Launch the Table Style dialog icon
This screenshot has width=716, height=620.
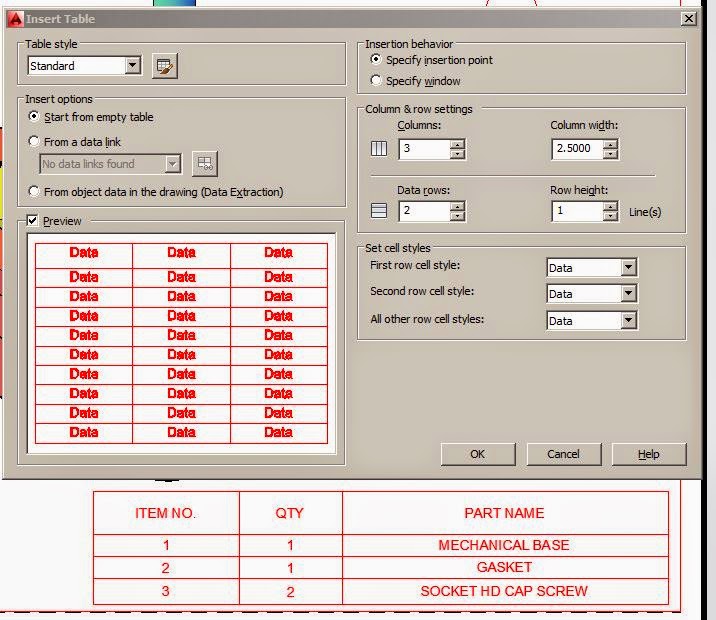[164, 66]
